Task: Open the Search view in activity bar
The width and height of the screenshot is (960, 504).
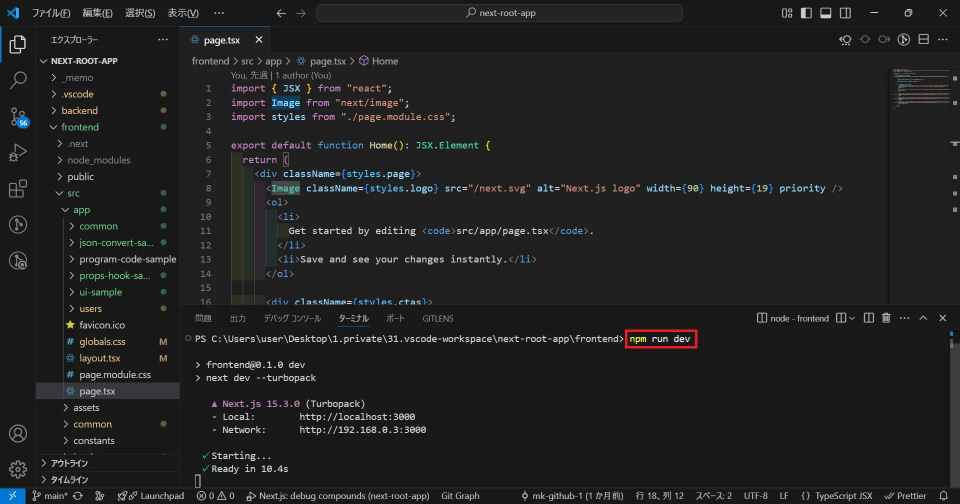Action: tap(18, 80)
